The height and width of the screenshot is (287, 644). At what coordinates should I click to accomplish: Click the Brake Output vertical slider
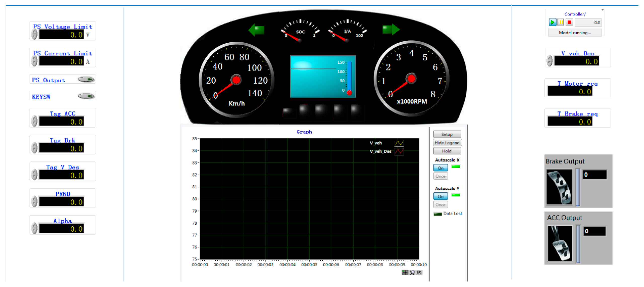pyautogui.click(x=578, y=187)
